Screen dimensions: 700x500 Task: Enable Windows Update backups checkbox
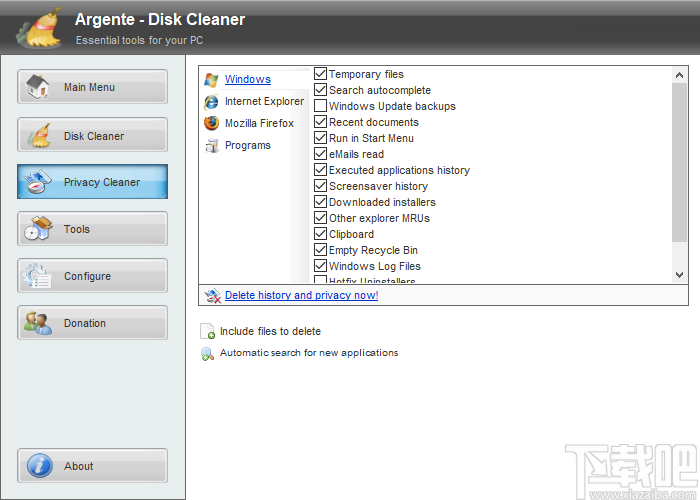[x=320, y=106]
